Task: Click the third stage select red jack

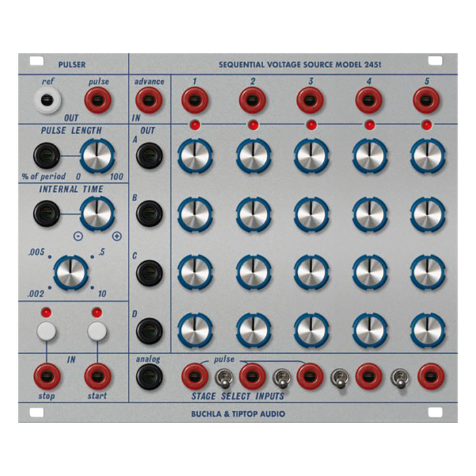Action: (310, 377)
